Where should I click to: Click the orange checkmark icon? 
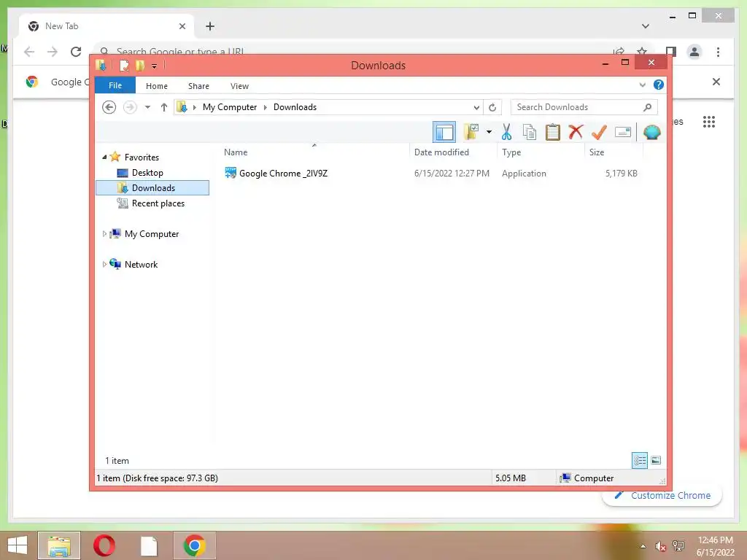click(x=599, y=132)
